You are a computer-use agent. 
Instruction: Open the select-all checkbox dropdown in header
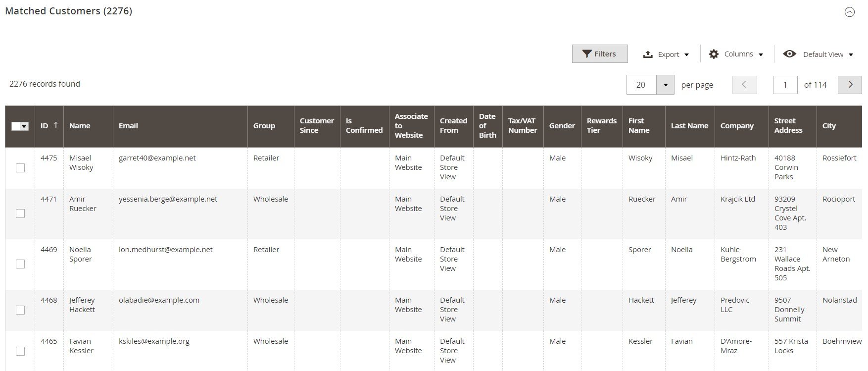[24, 126]
